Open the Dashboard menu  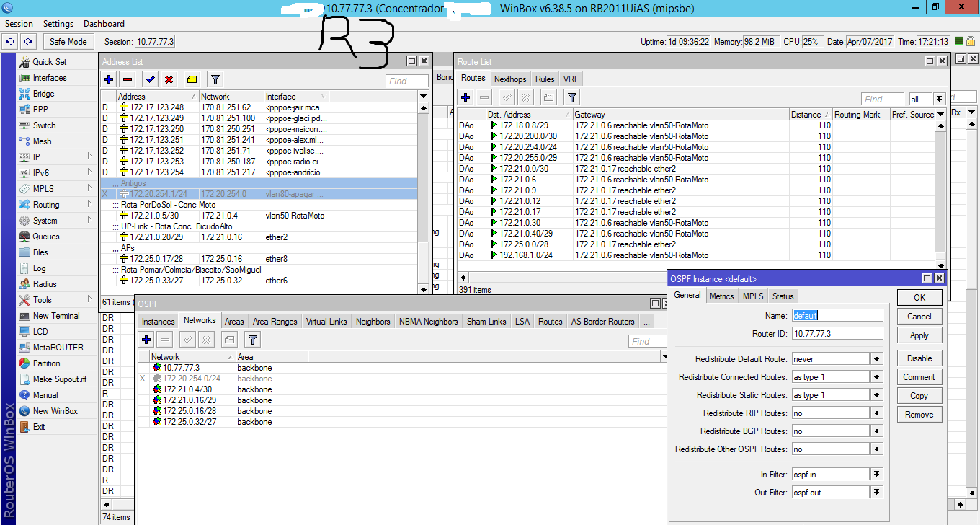point(104,24)
